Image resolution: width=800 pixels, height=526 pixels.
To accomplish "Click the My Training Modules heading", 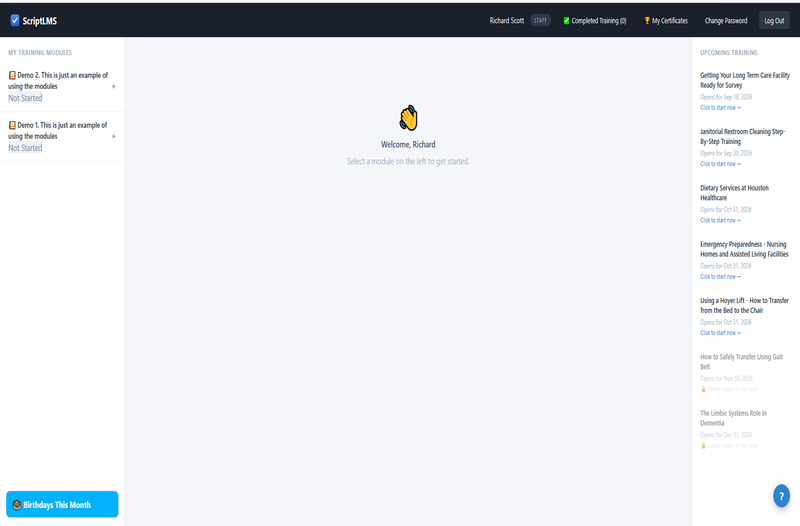I will [x=40, y=53].
